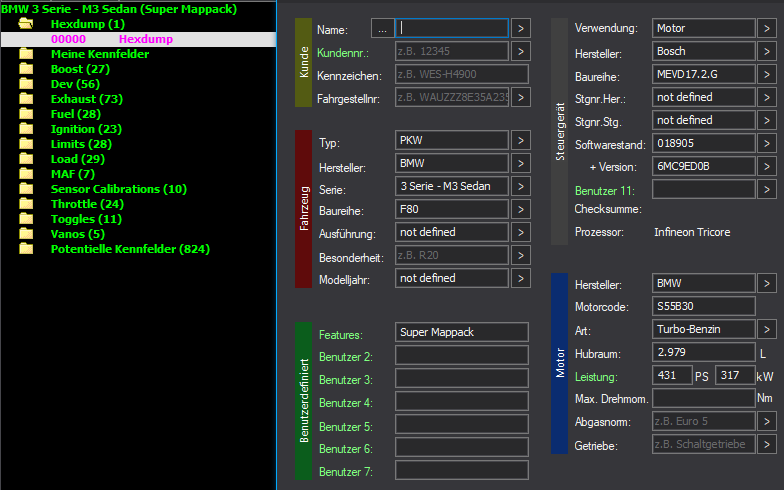Click the Fahrgestellnr. input field
Viewport: 784px width, 490px height.
coord(452,97)
